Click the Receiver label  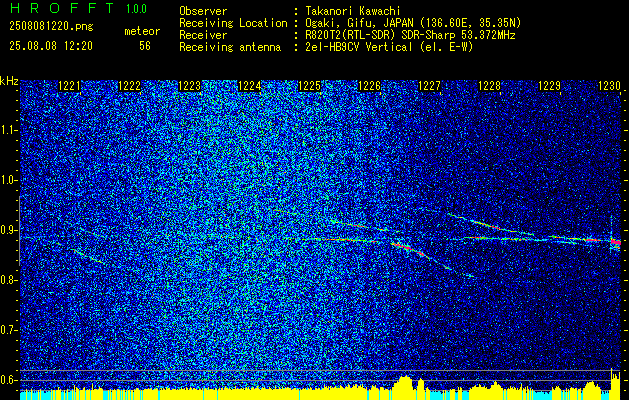click(203, 35)
